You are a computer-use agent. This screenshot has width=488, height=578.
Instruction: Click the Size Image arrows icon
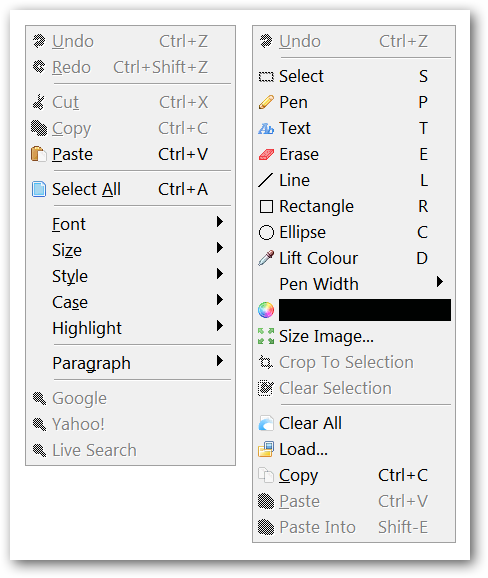click(x=266, y=336)
